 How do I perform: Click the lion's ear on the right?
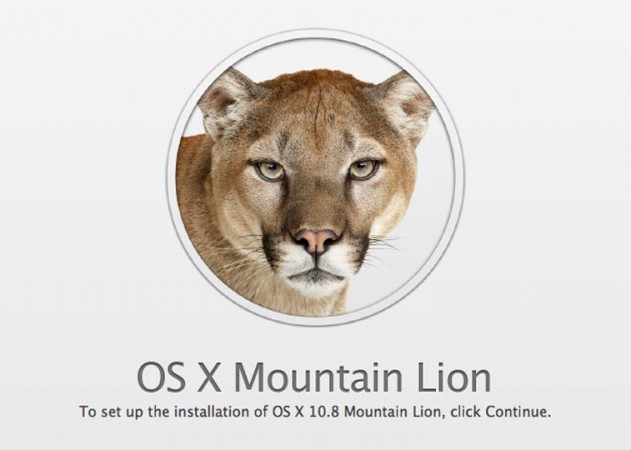404,104
